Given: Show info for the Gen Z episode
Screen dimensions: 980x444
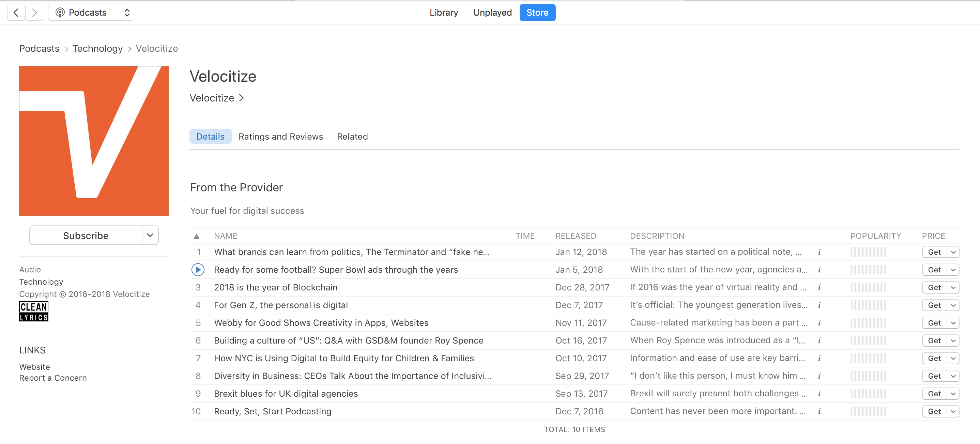Looking at the screenshot, I should click(819, 305).
